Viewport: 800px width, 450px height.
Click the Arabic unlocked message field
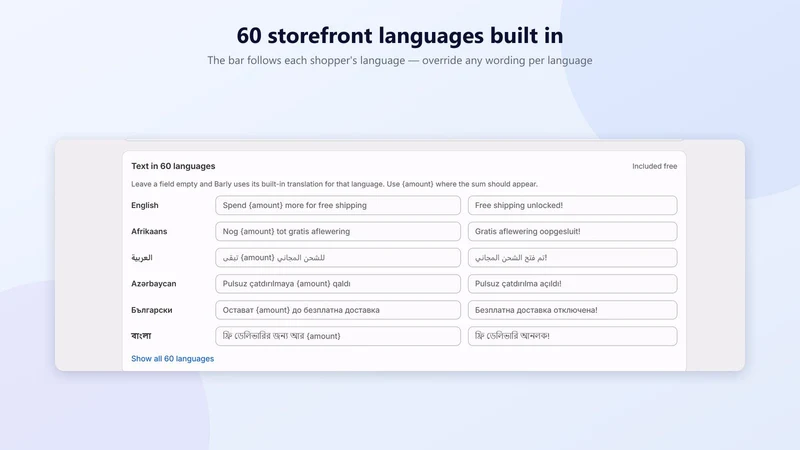point(572,258)
